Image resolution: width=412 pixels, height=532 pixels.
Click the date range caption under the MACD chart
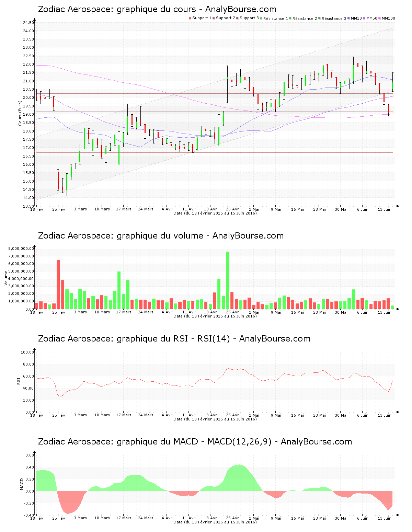click(x=215, y=522)
